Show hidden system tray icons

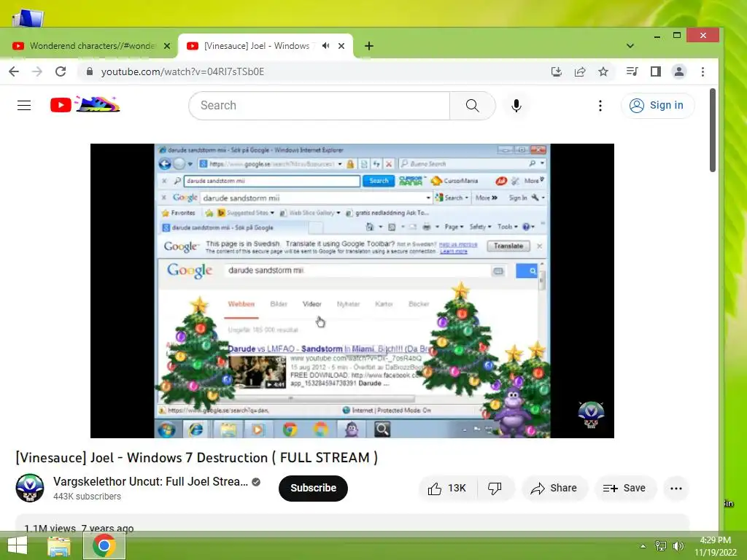643,546
